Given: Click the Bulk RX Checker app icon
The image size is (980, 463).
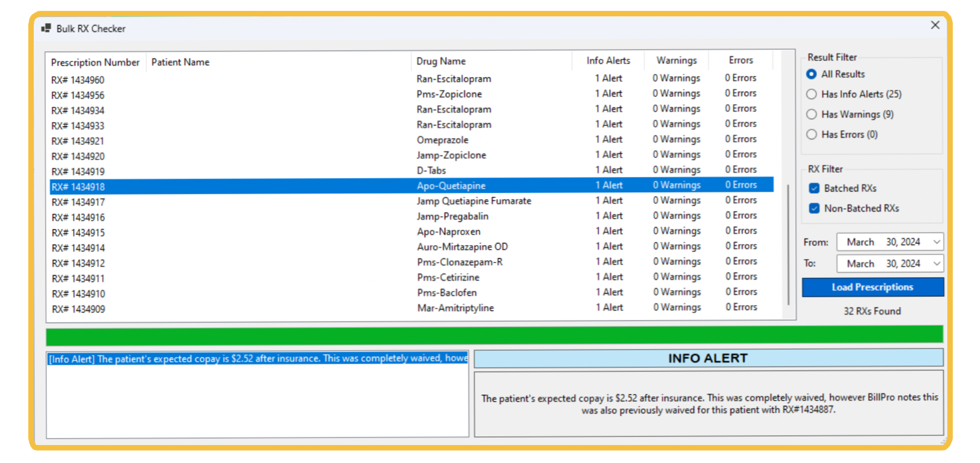Looking at the screenshot, I should click(x=46, y=28).
